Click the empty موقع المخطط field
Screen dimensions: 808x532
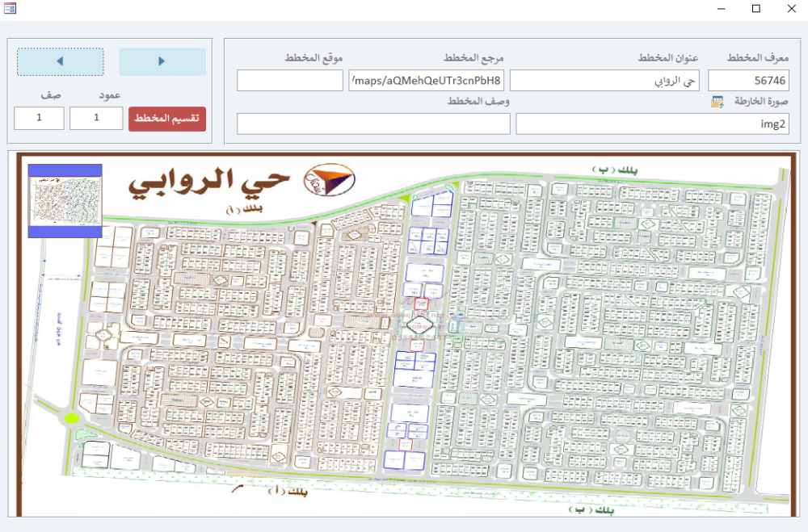coord(290,81)
